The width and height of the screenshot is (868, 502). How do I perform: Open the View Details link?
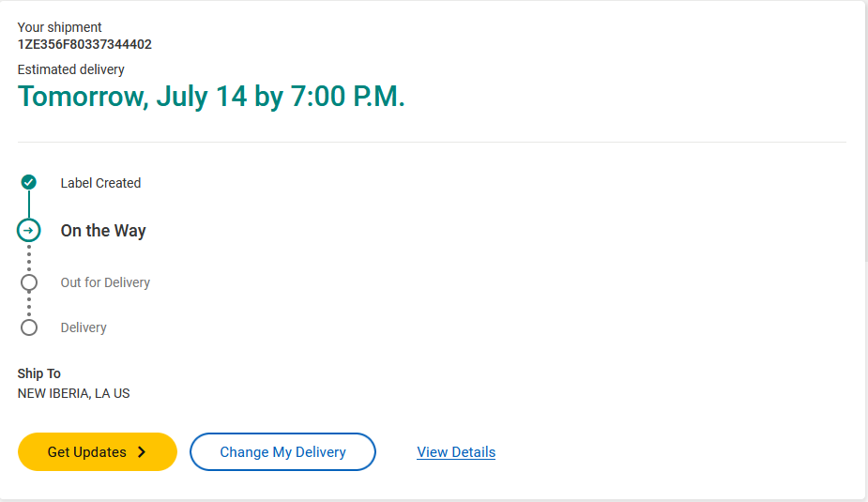(456, 452)
